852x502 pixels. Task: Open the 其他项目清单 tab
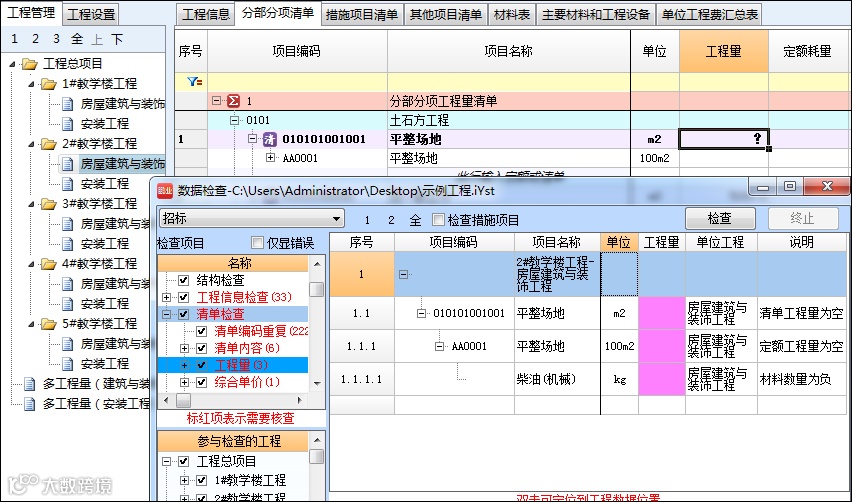[x=446, y=15]
